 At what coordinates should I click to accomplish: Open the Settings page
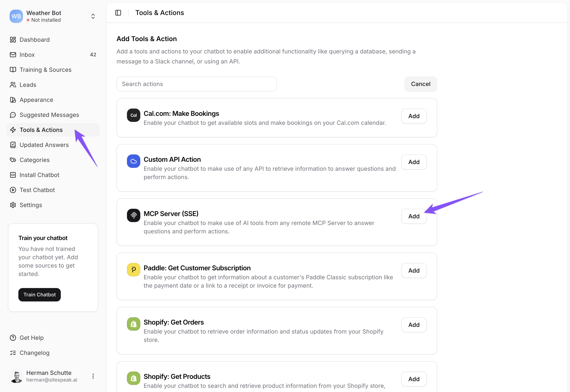[31, 205]
